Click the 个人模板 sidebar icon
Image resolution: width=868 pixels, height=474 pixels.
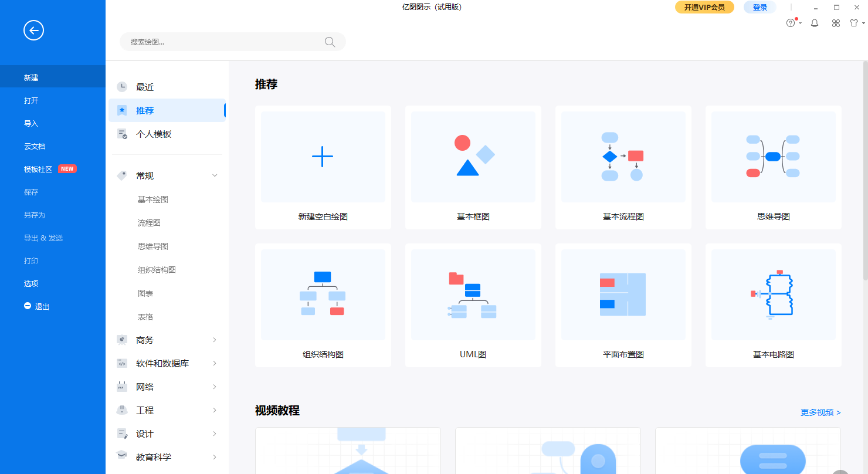tap(123, 134)
